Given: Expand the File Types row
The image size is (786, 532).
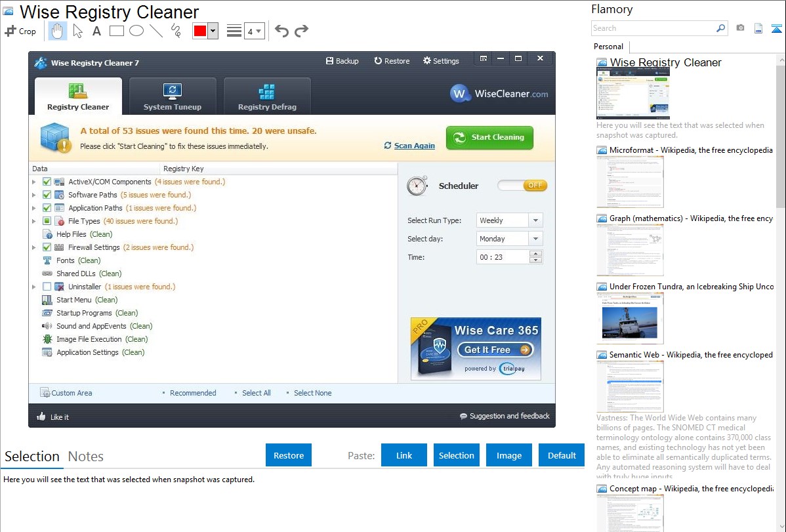Looking at the screenshot, I should click(x=33, y=220).
